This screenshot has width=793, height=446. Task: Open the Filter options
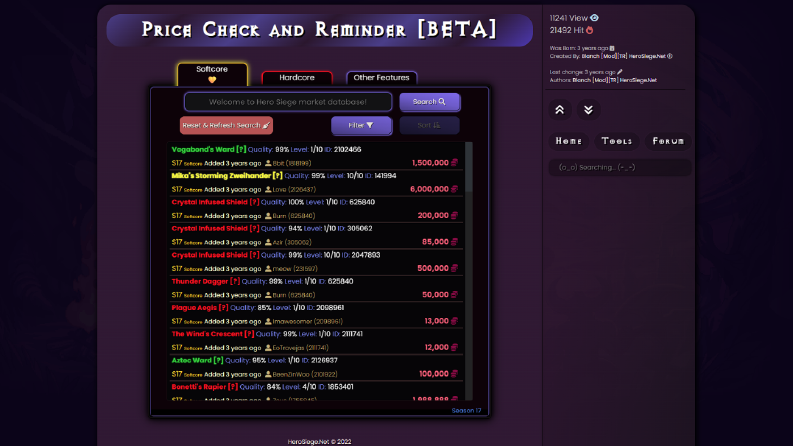point(361,125)
